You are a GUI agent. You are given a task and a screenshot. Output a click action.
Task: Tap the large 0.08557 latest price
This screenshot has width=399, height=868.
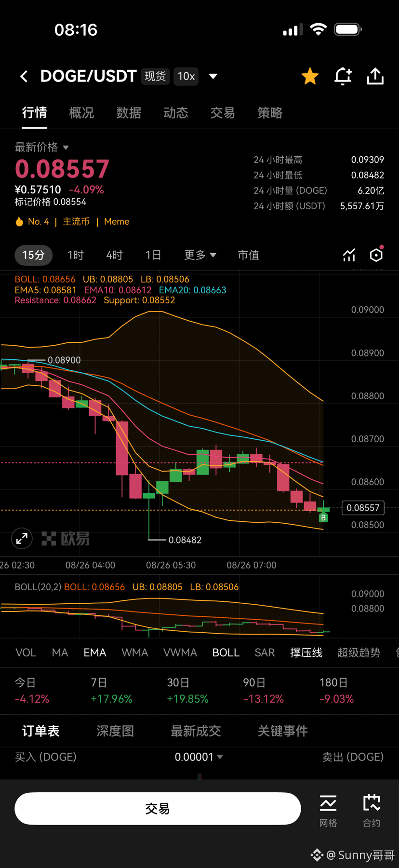pos(62,169)
